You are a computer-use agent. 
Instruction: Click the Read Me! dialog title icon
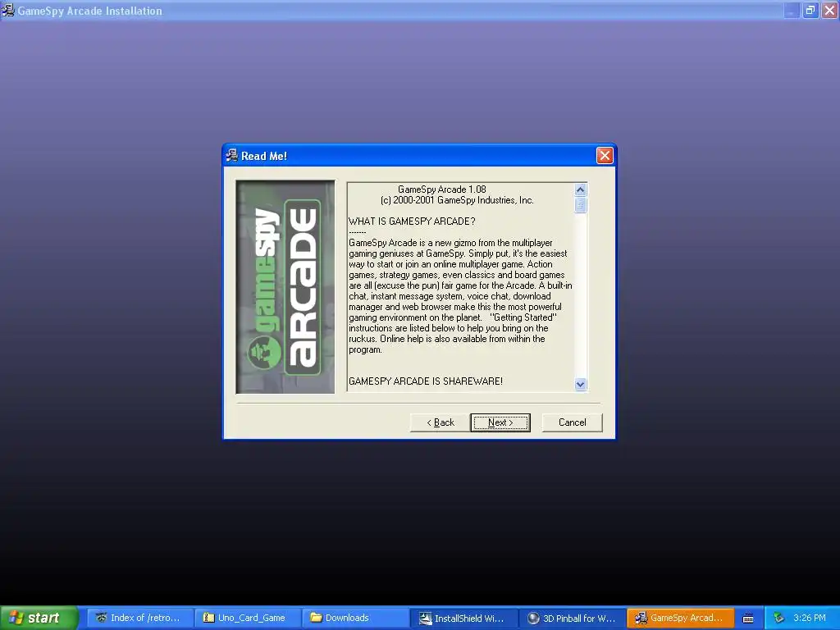tap(232, 155)
